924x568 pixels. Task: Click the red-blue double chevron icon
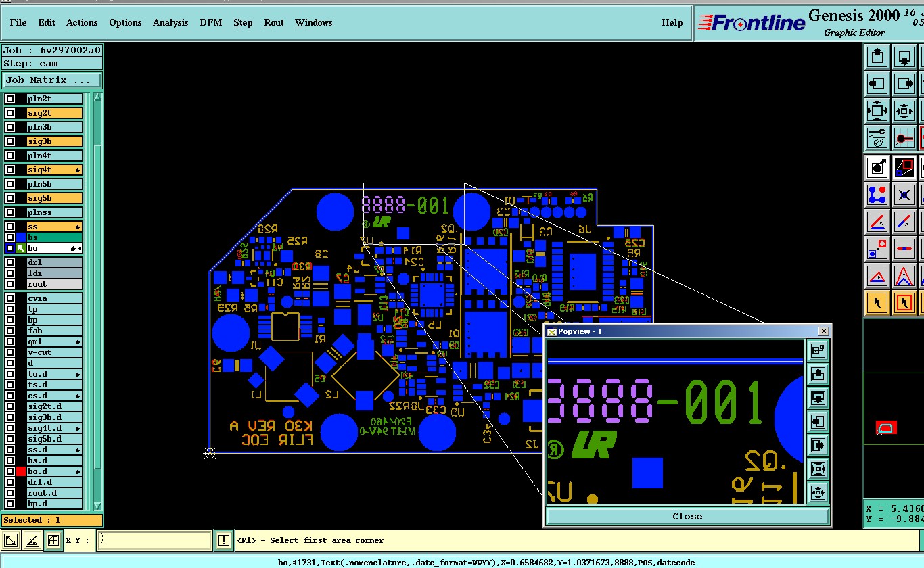click(905, 276)
